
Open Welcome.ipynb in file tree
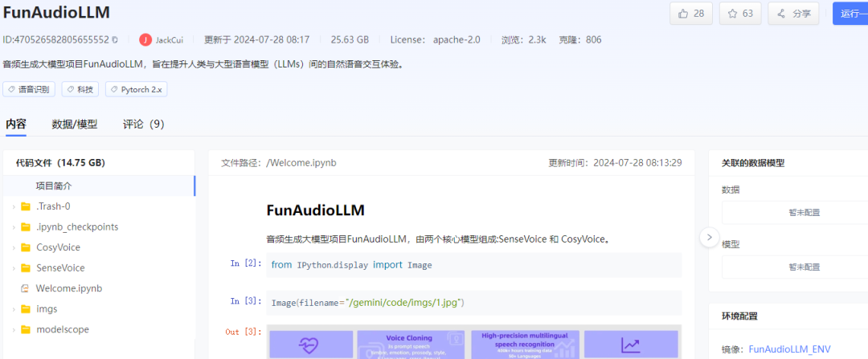(x=68, y=288)
